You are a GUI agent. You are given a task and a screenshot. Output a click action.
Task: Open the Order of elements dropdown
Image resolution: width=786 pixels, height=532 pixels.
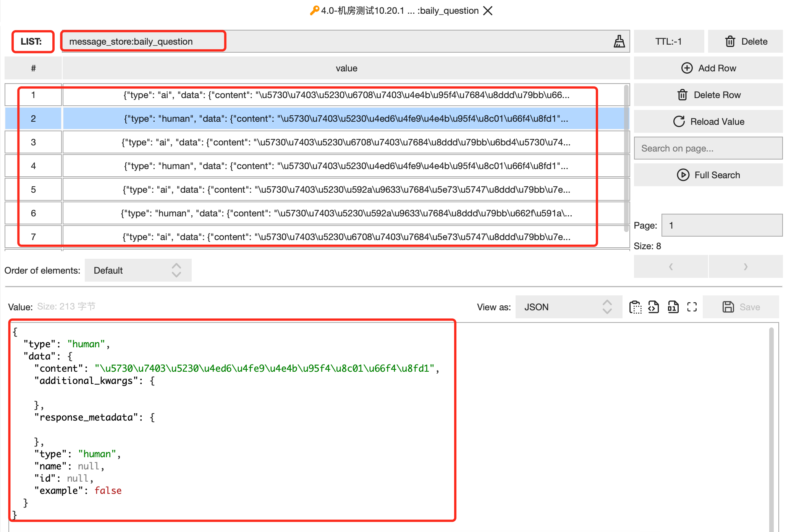pyautogui.click(x=137, y=270)
